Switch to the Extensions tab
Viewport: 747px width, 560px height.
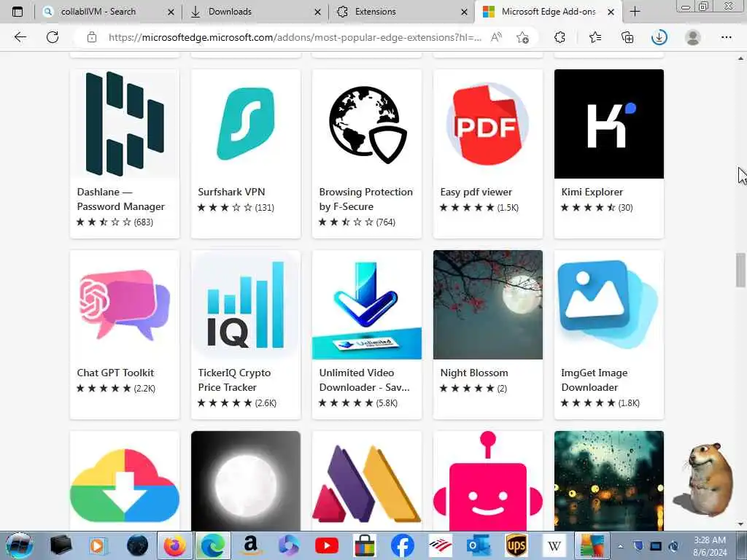(401, 12)
